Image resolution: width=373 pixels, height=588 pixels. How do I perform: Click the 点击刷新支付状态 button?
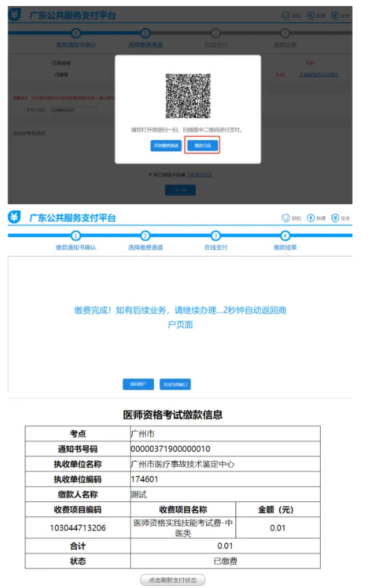point(173,580)
